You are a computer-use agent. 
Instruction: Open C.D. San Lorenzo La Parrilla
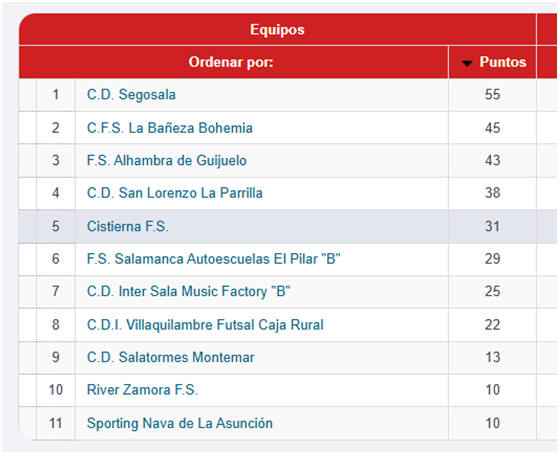(175, 193)
